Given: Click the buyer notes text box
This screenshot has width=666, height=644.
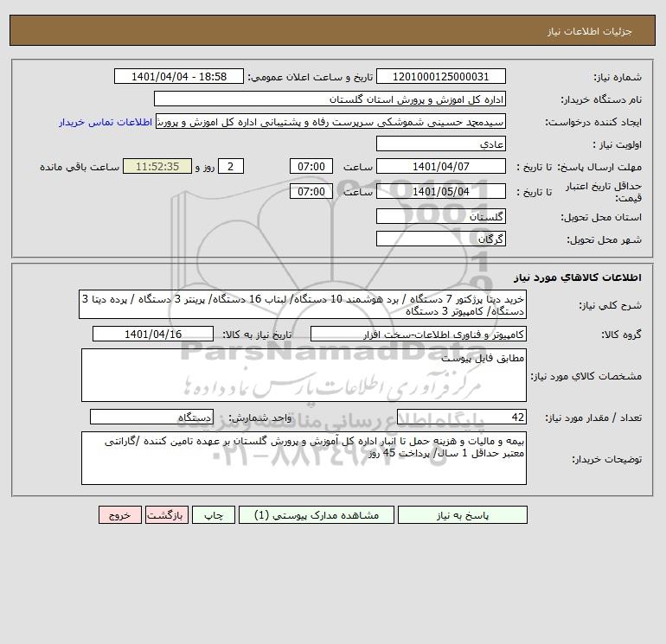Looking at the screenshot, I should point(304,458).
